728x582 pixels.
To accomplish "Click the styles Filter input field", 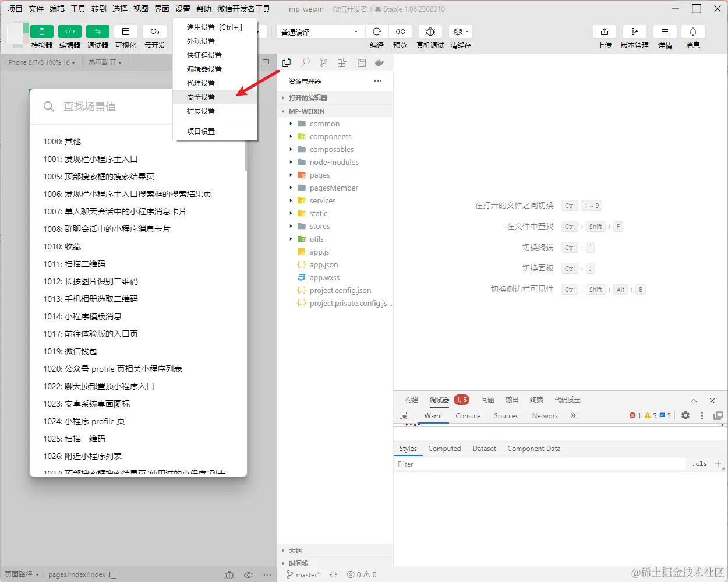I will tap(540, 464).
